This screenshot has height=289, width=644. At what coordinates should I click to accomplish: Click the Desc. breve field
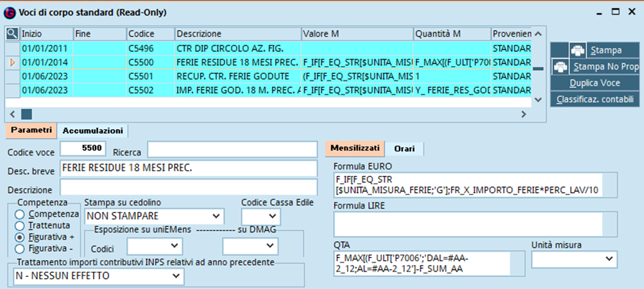(x=189, y=168)
